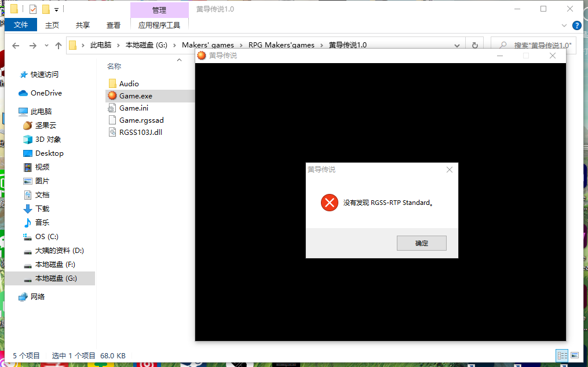Select the Audio folder

pyautogui.click(x=129, y=83)
